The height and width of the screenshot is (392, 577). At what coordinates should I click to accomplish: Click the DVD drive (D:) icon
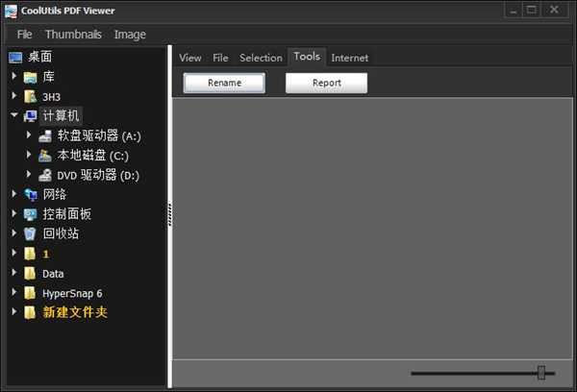(x=45, y=175)
